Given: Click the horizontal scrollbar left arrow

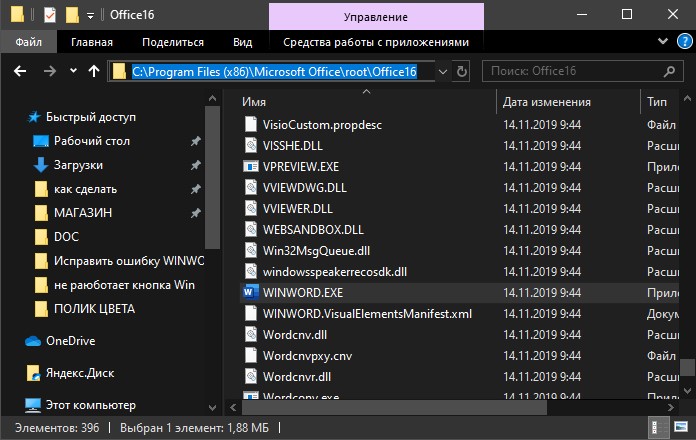Looking at the screenshot, I should click(233, 407).
